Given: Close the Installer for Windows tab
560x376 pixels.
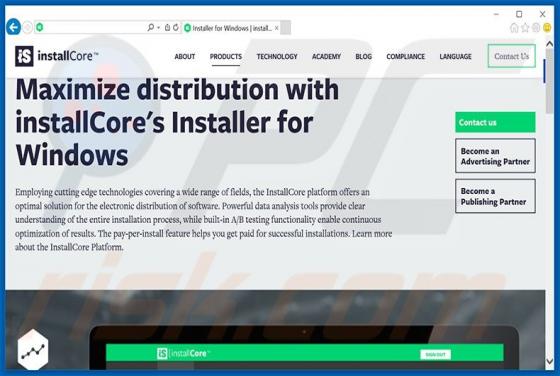Looking at the screenshot, I should [276, 28].
